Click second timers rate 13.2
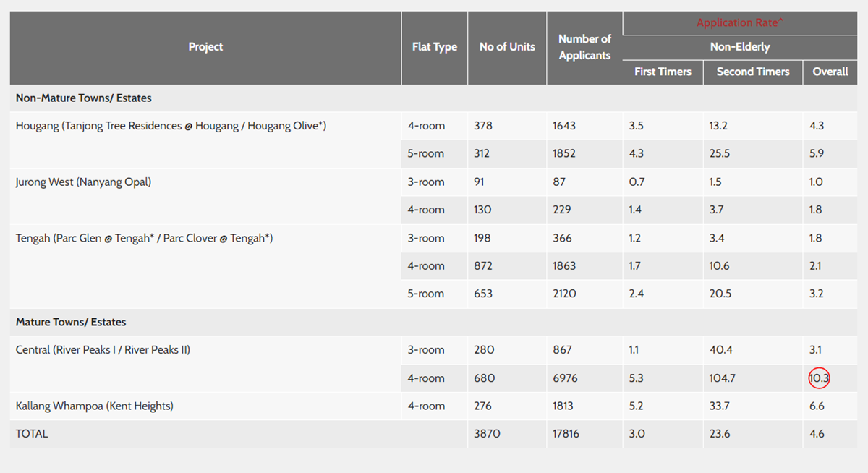Viewport: 868px width, 473px height. coord(718,126)
